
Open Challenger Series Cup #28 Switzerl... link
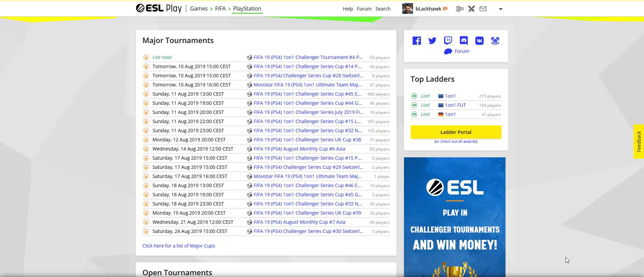[x=308, y=76]
